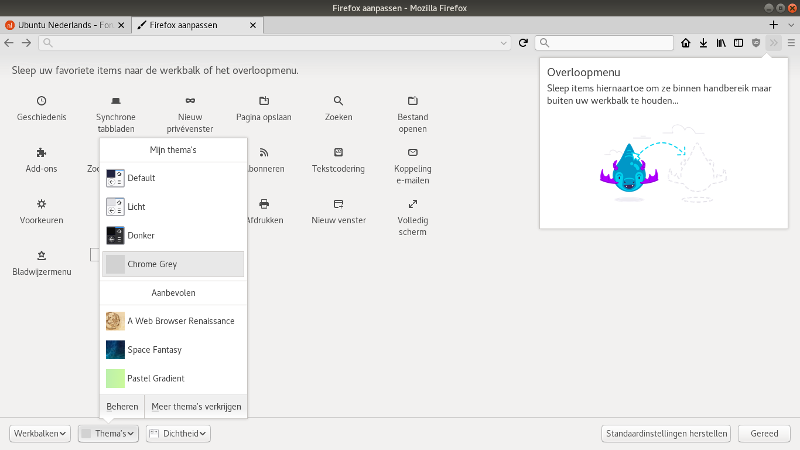Go forward with the right arrow
The width and height of the screenshot is (800, 450).
click(27, 43)
